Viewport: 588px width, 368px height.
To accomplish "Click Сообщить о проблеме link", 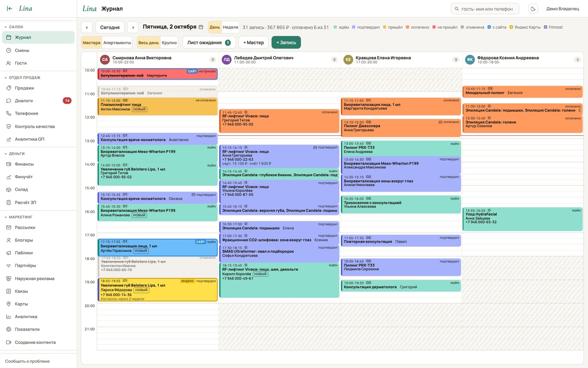I will pyautogui.click(x=27, y=361).
